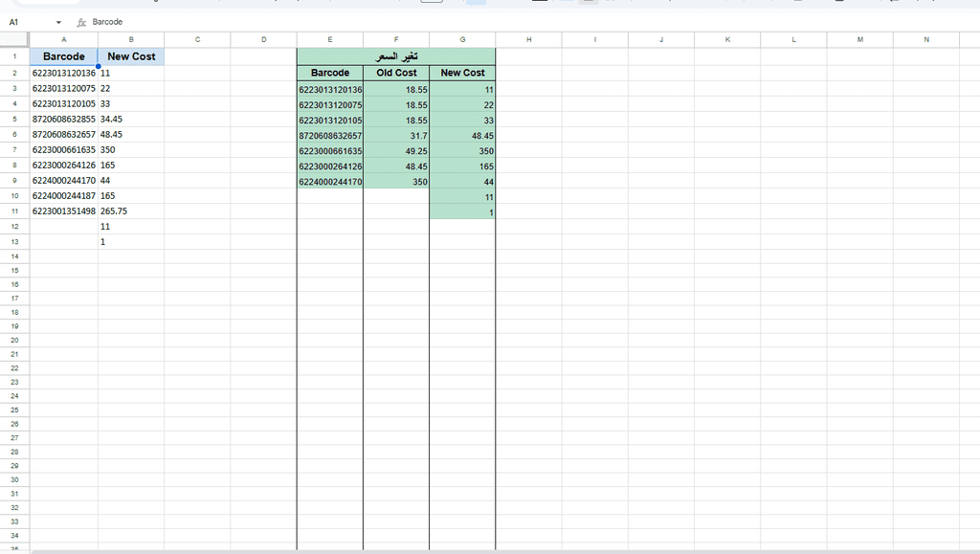Click cell G8 showing 165

[462, 166]
